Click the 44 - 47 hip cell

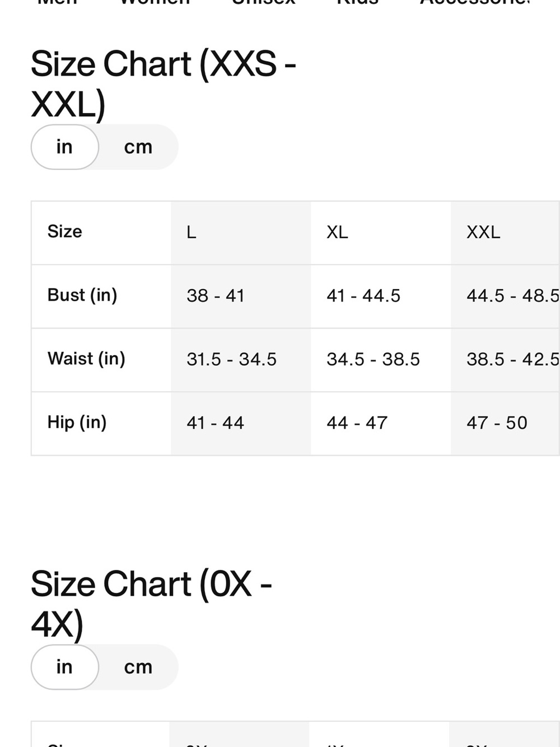[x=381, y=423]
